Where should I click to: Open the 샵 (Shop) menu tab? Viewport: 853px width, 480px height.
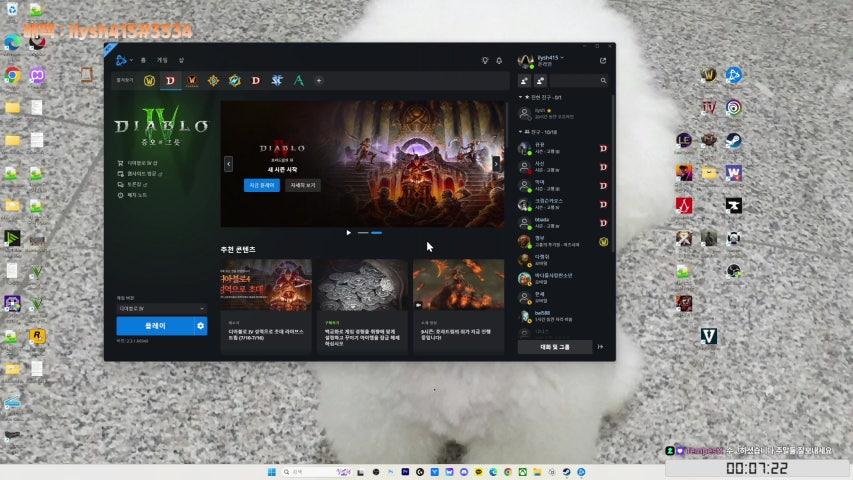tap(181, 60)
